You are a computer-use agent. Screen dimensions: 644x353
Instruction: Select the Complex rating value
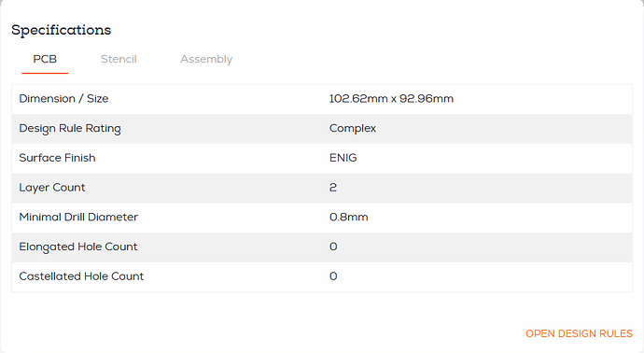353,129
